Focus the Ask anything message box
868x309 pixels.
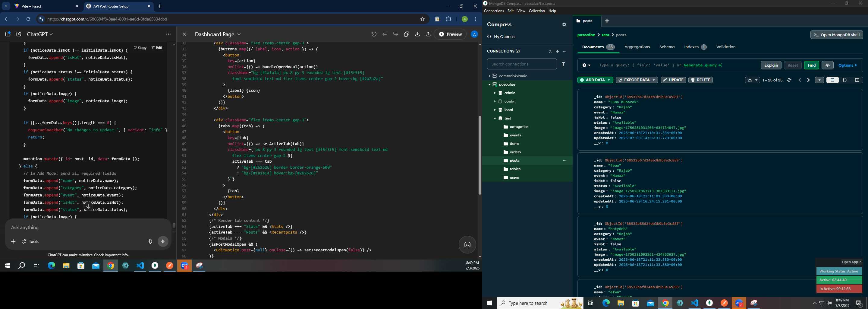click(x=88, y=228)
